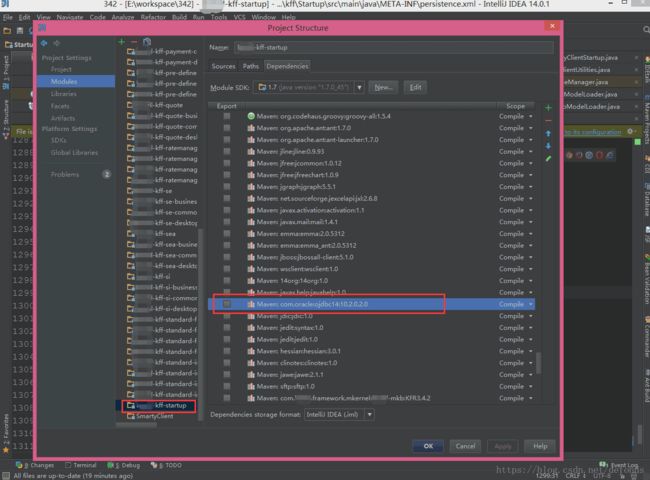650x480 pixels.
Task: Toggle export checkbox for jline:0.9.93
Action: point(227,151)
